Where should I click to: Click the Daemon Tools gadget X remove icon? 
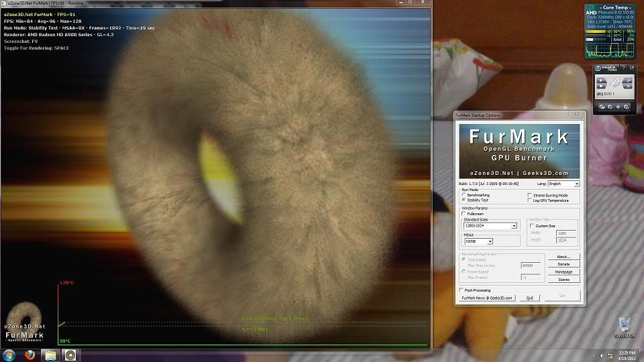click(x=628, y=86)
